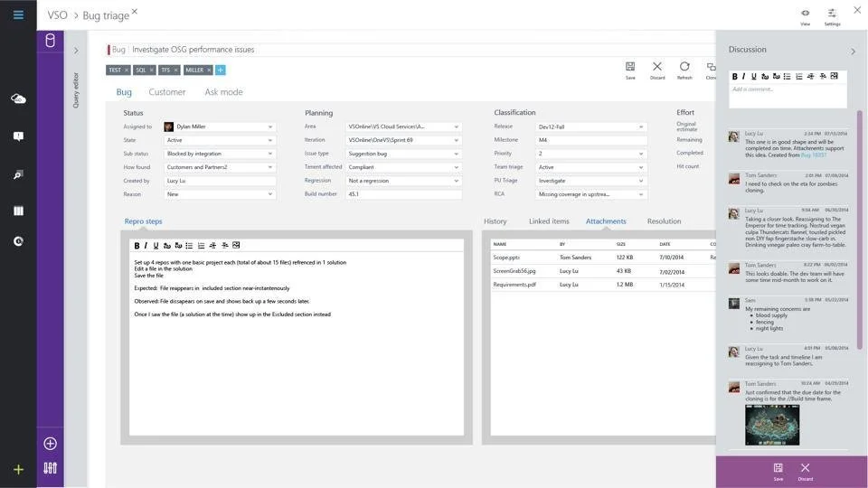Click the yellow-green plus icon at sidebar bottom
The height and width of the screenshot is (488, 868).
18,470
